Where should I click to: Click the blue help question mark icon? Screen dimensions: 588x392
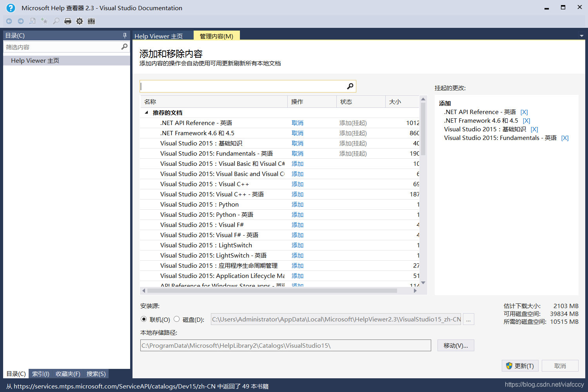point(11,8)
